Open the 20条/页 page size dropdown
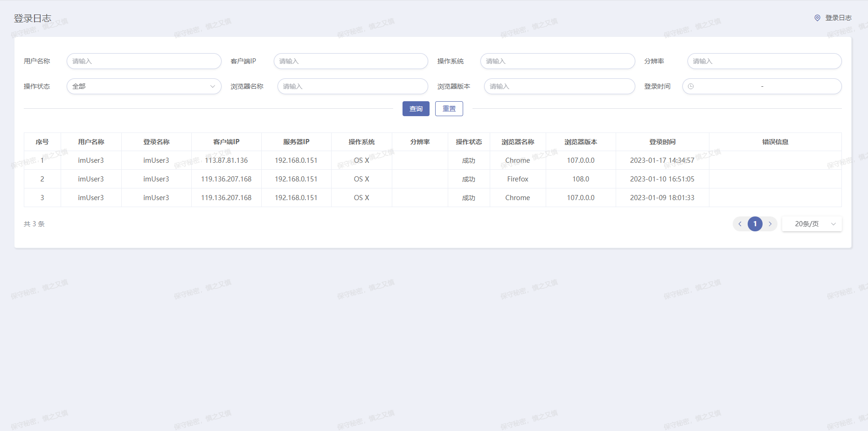 (812, 224)
